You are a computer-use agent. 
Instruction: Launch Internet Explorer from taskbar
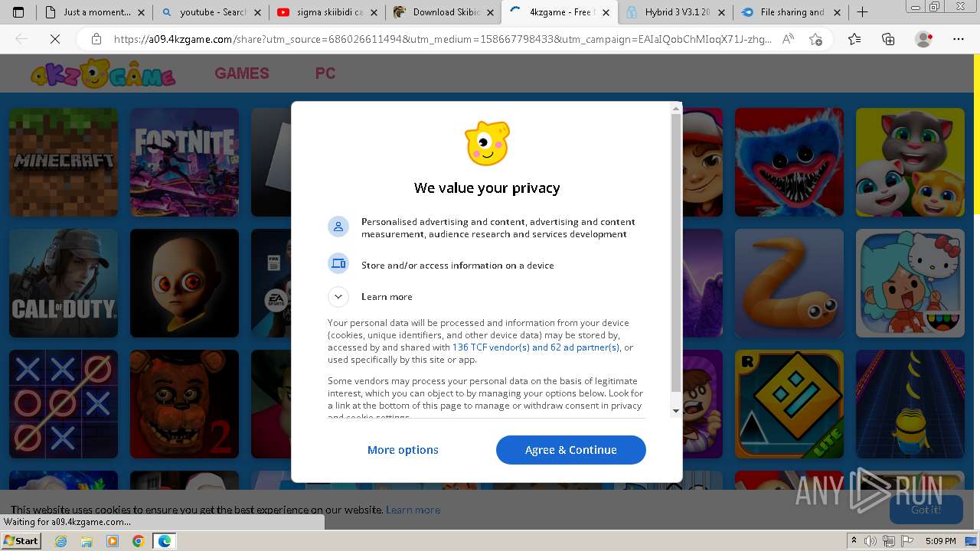tap(61, 541)
